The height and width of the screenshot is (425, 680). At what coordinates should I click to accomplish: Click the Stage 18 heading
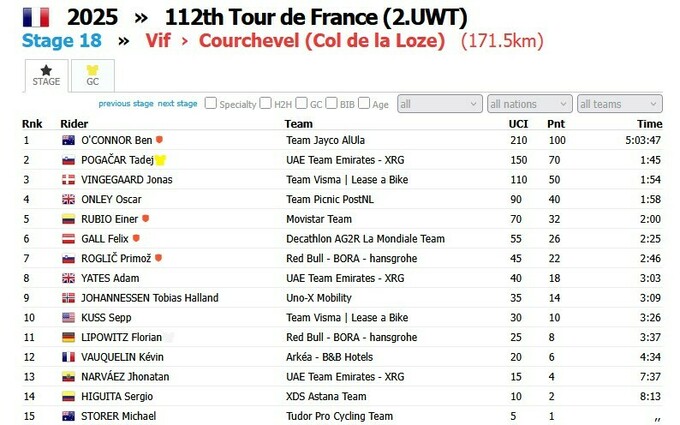click(x=62, y=41)
